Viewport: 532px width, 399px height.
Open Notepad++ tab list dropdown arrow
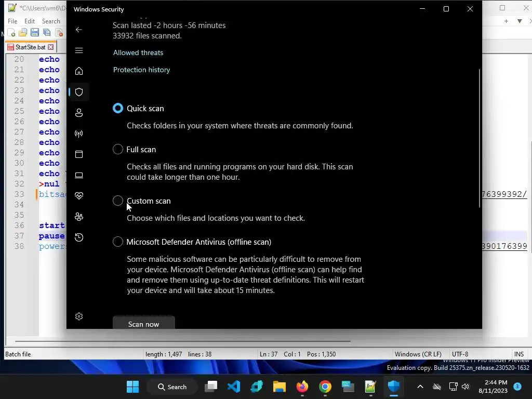(520, 21)
